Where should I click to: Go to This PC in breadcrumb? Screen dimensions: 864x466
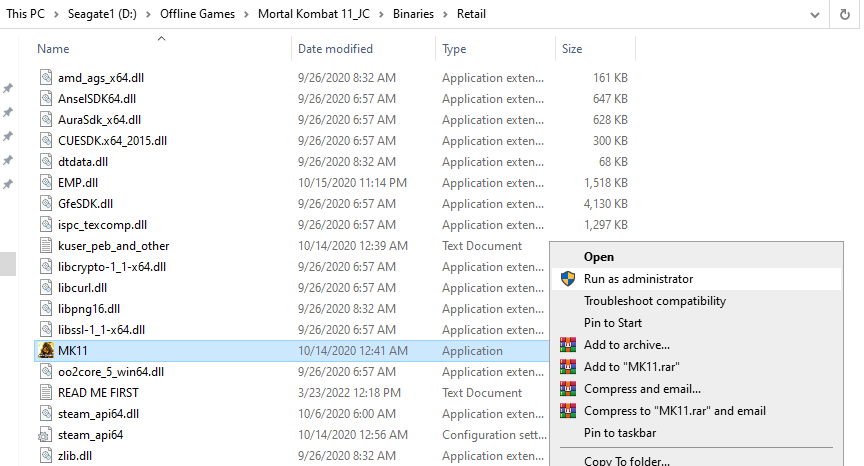coord(25,14)
